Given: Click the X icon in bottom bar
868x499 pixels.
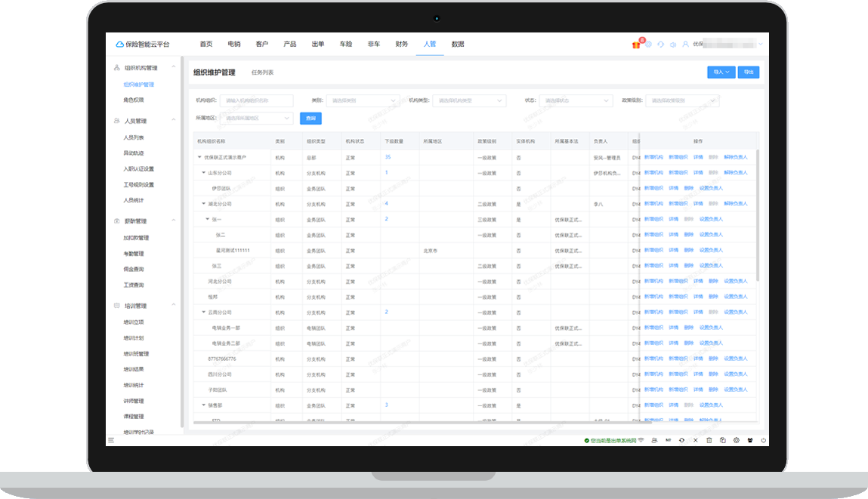Looking at the screenshot, I should point(695,440).
